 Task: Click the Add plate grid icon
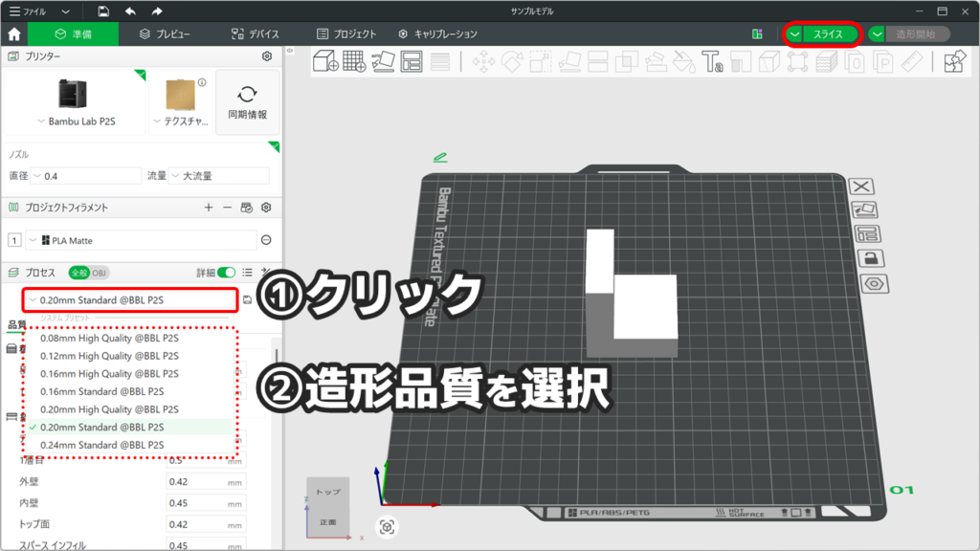point(354,62)
